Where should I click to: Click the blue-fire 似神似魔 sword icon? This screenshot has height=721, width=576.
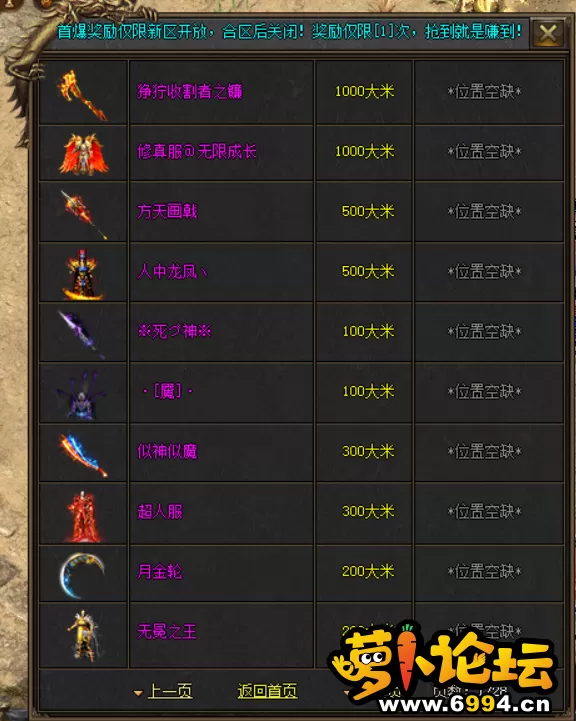(x=83, y=455)
